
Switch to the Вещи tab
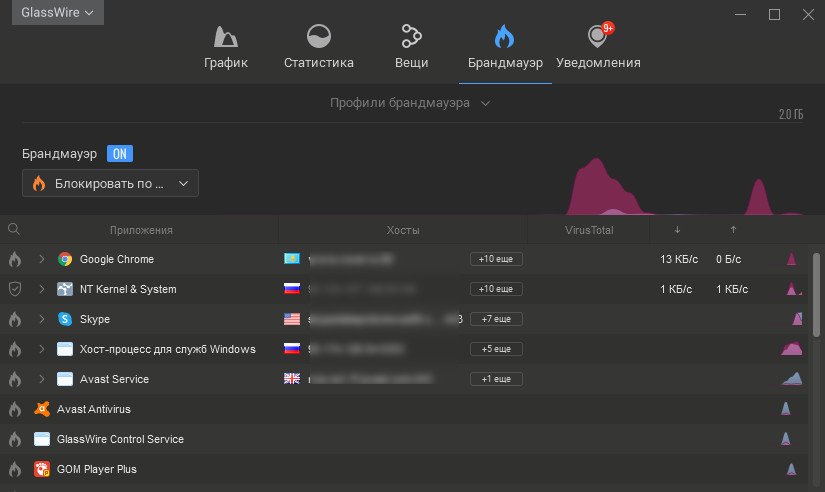coord(411,46)
